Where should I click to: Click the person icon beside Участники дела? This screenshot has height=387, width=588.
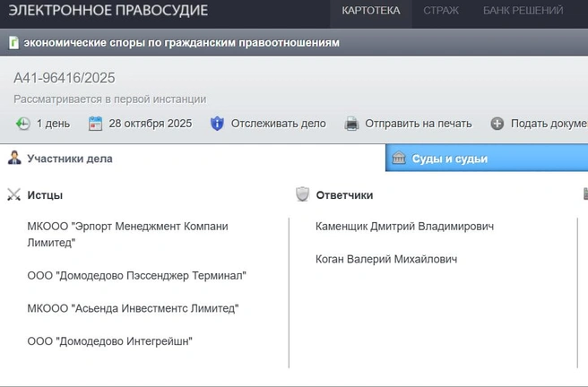click(x=14, y=158)
